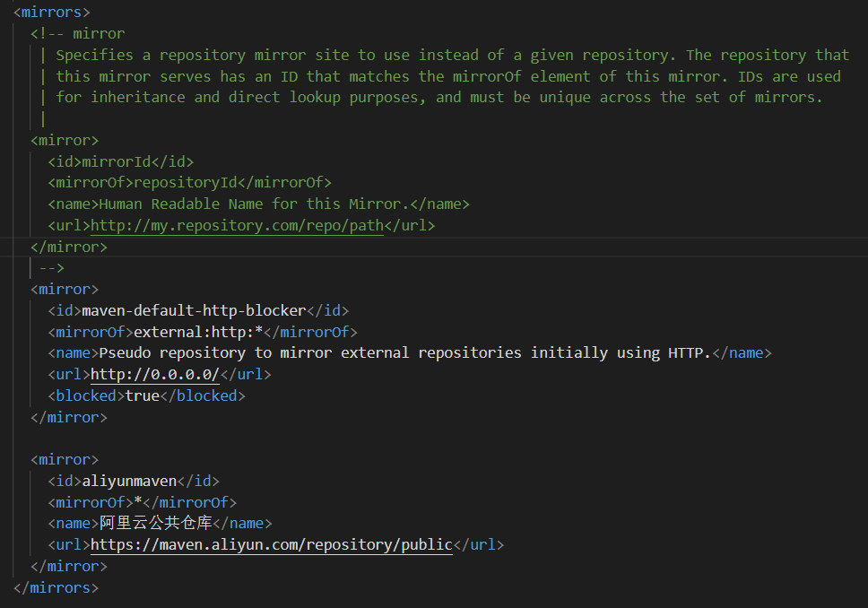The width and height of the screenshot is (868, 608).
Task: Click the commented mirrorId text
Action: coord(116,161)
